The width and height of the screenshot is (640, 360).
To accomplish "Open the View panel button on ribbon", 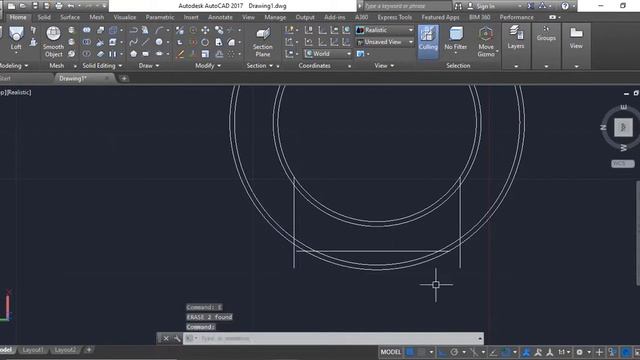I will coord(576,38).
